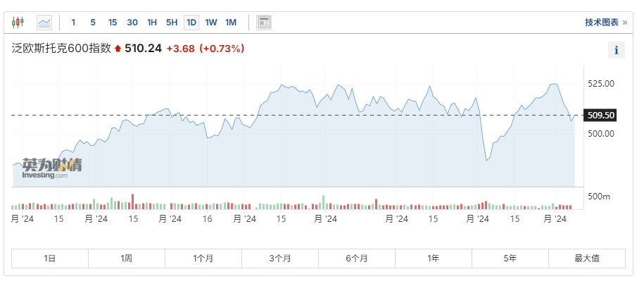Select the 1年 range button
The image size is (644, 286).
(434, 259)
